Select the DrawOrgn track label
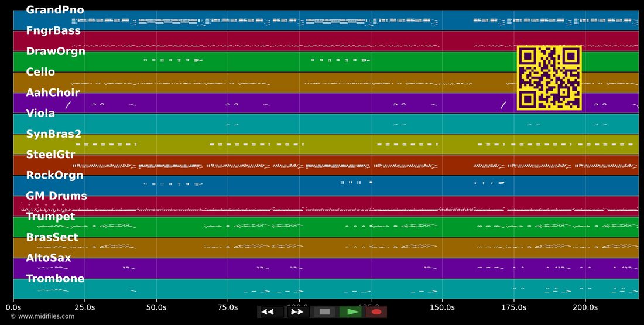The width and height of the screenshot is (644, 325). click(56, 52)
